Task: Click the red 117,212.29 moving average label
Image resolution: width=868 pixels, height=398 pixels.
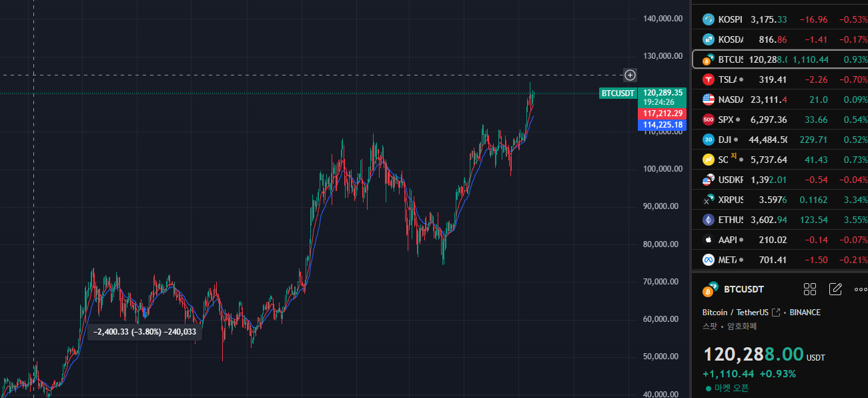Action: [x=663, y=114]
